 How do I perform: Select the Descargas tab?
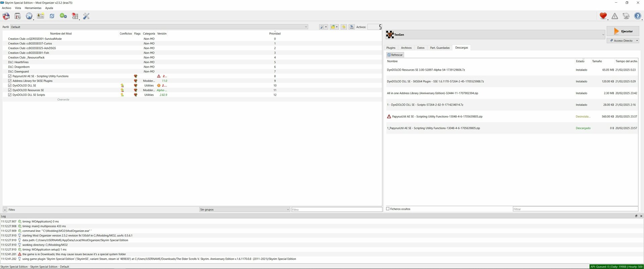462,48
